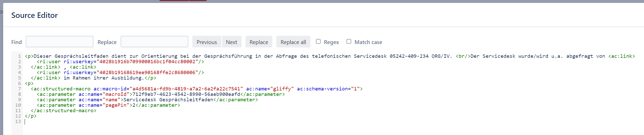The height and width of the screenshot is (135, 644).
Task: Click the opening <p> tag on line 6
Action: tap(29, 83)
